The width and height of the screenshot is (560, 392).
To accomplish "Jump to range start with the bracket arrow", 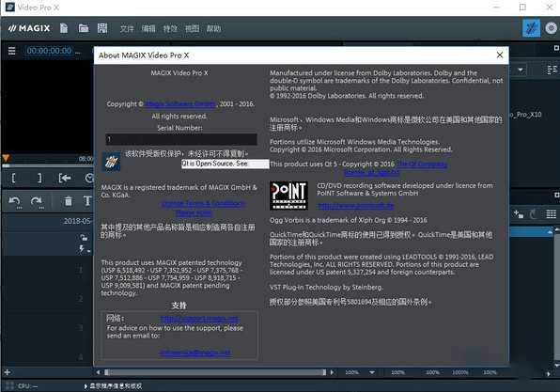I will pyautogui.click(x=65, y=178).
